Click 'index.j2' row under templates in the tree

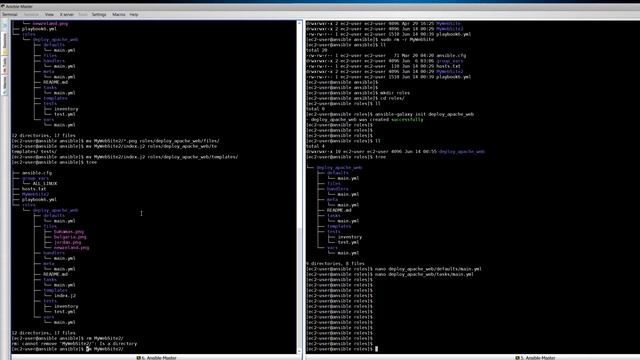65,296
